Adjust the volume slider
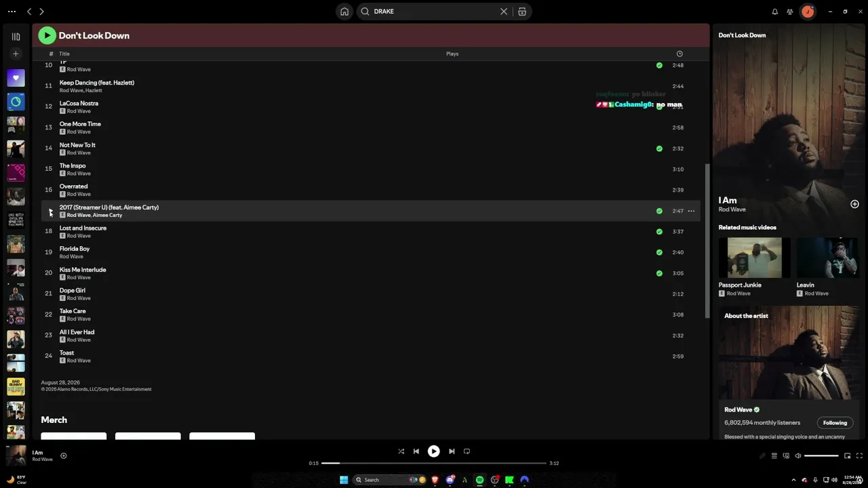Image resolution: width=868 pixels, height=488 pixels. click(821, 456)
